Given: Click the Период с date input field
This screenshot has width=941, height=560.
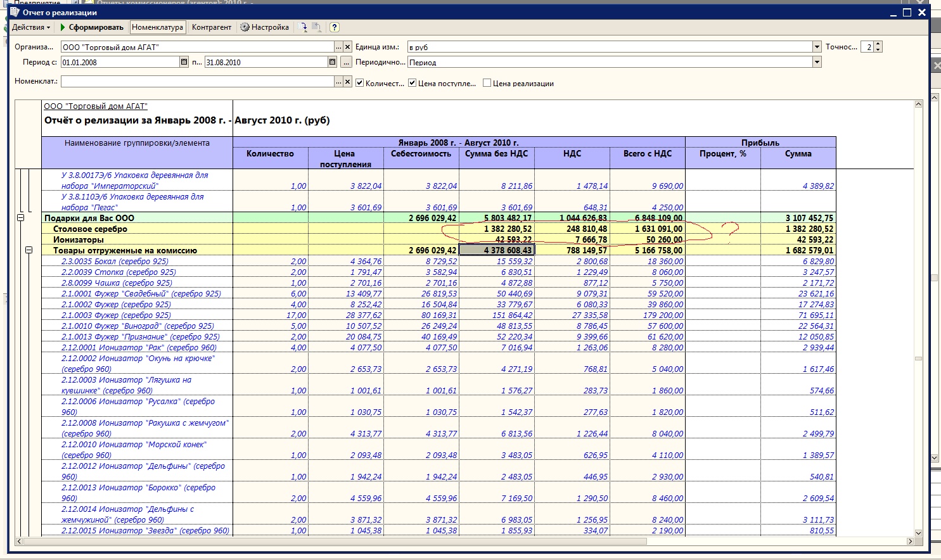Looking at the screenshot, I should coord(120,62).
